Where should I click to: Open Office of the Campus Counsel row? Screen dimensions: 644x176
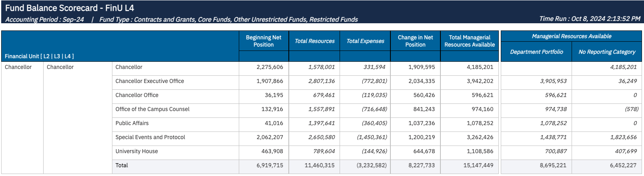click(x=152, y=109)
